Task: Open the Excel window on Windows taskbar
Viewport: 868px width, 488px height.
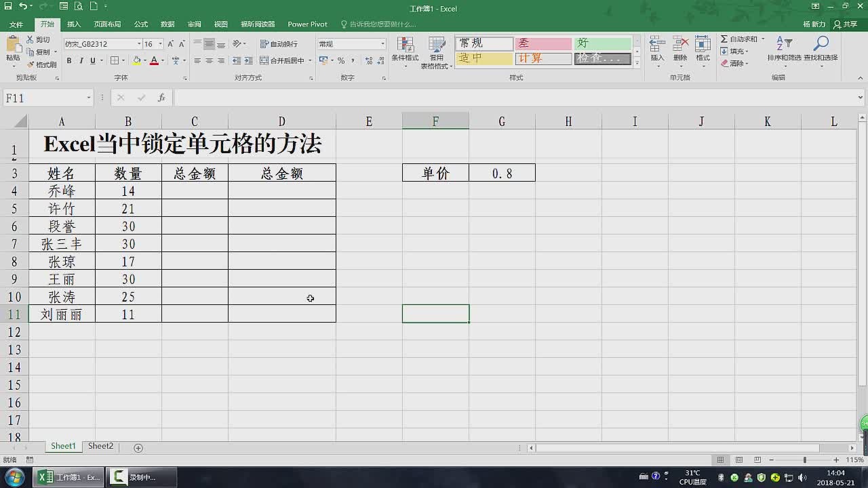Action: pyautogui.click(x=70, y=477)
